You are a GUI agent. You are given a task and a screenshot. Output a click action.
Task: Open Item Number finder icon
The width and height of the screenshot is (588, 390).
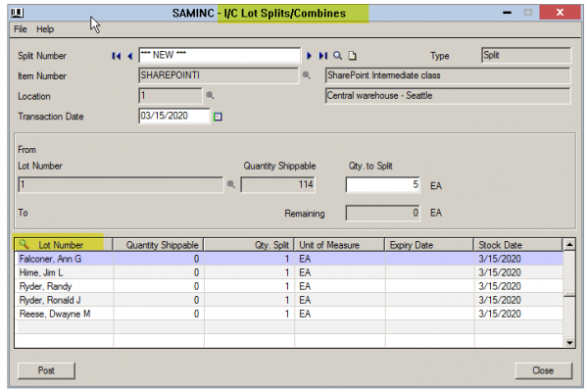pos(307,75)
